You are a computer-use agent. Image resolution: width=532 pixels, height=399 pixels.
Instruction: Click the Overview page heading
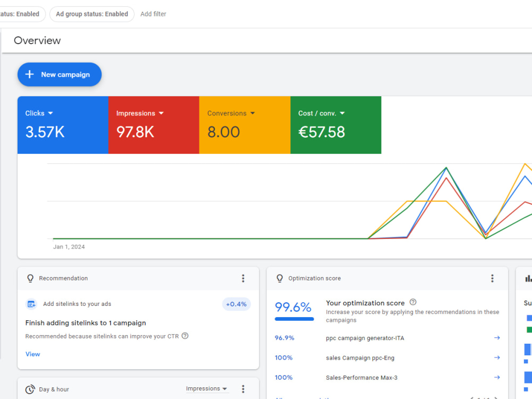[x=37, y=40]
